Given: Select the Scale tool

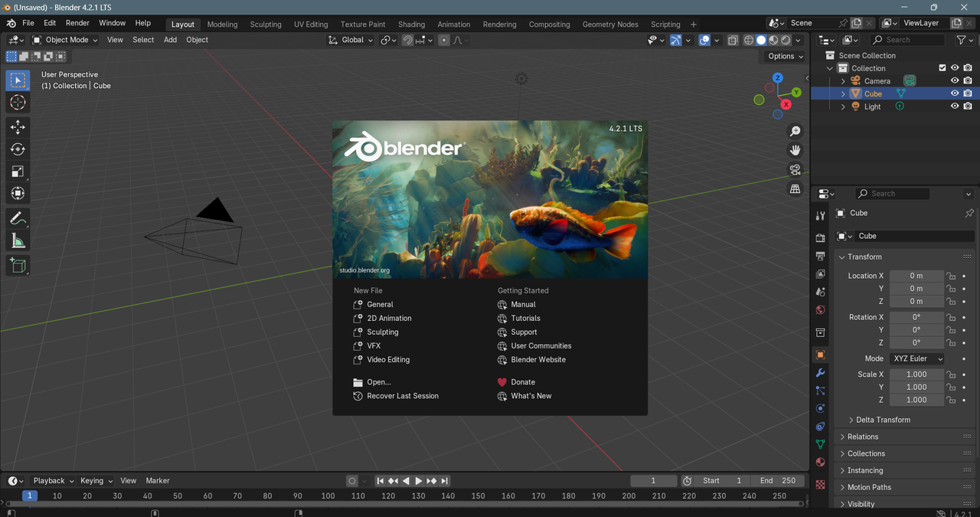Looking at the screenshot, I should click(x=18, y=172).
